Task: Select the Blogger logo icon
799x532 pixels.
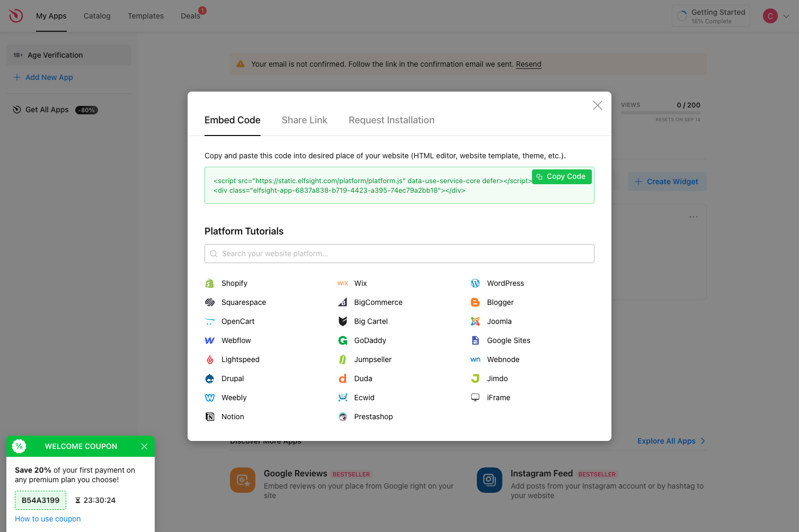Action: (475, 302)
